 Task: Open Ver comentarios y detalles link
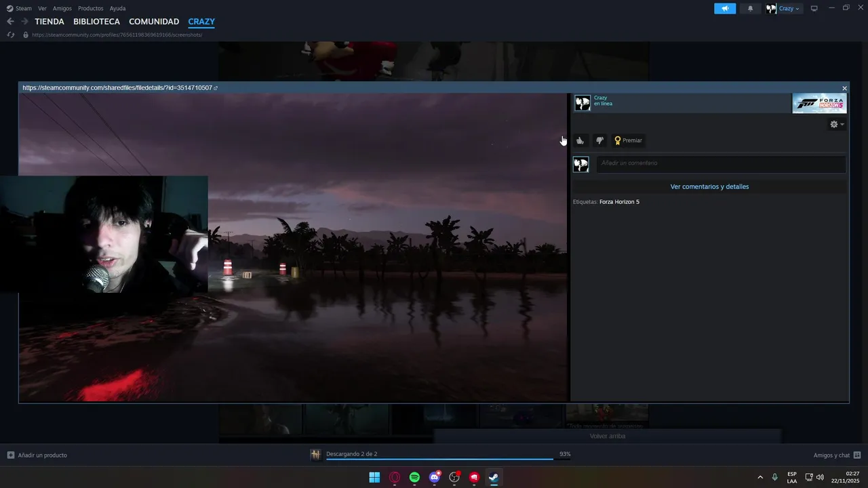[709, 186]
